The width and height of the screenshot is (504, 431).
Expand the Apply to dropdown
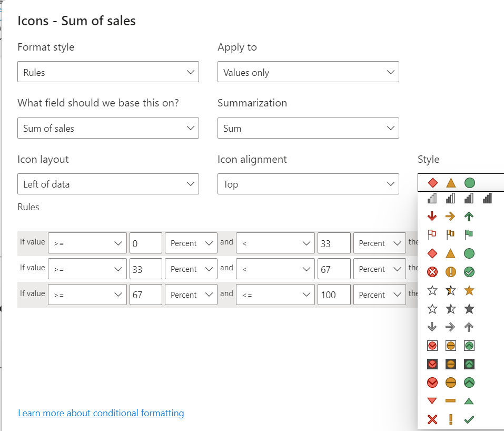pyautogui.click(x=308, y=72)
